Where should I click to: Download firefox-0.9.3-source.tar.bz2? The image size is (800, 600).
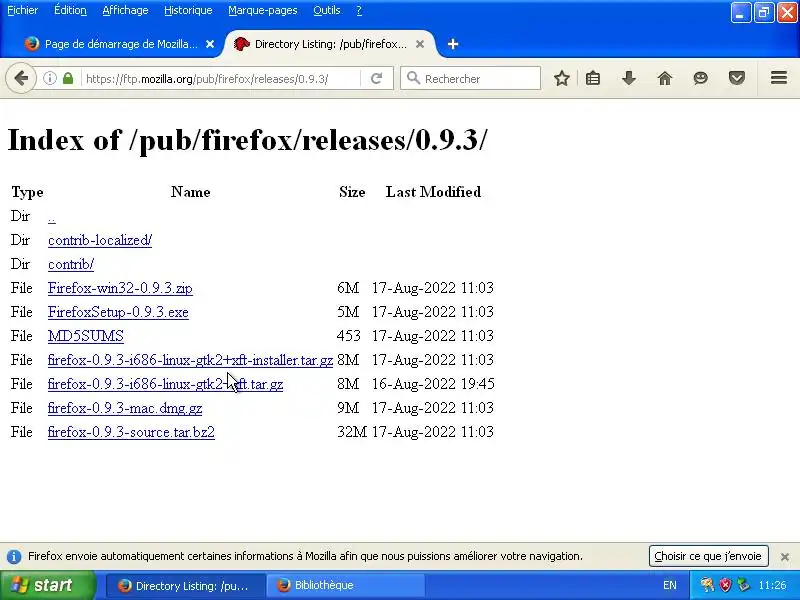coord(131,432)
